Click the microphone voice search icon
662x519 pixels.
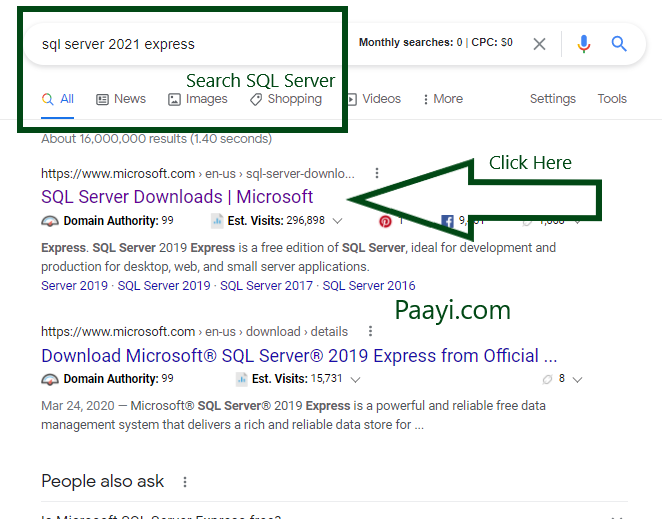point(583,44)
